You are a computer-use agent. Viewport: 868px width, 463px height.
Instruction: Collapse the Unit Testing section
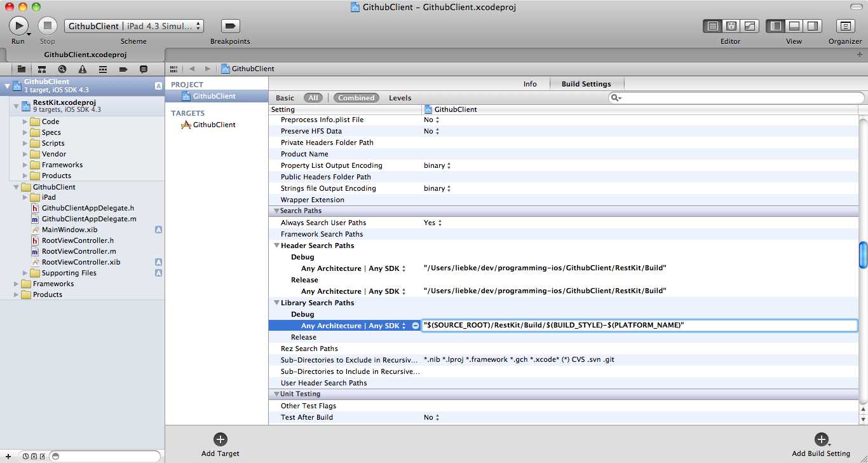coord(276,394)
